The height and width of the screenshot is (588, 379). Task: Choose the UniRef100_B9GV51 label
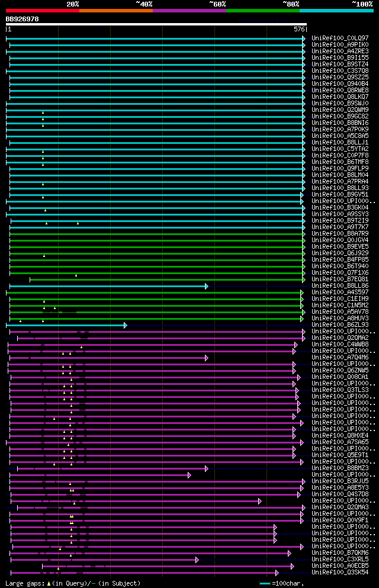click(x=340, y=195)
